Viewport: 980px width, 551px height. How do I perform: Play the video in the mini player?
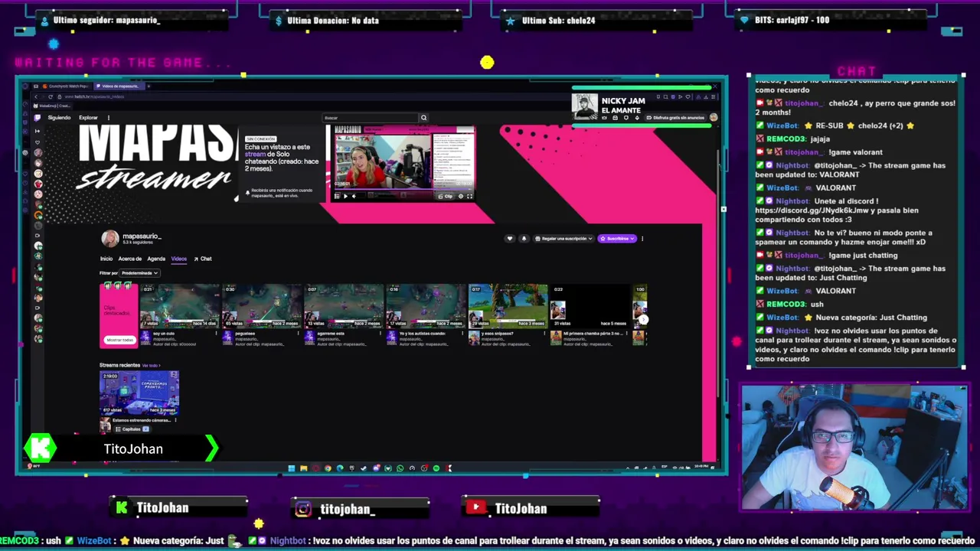point(345,196)
